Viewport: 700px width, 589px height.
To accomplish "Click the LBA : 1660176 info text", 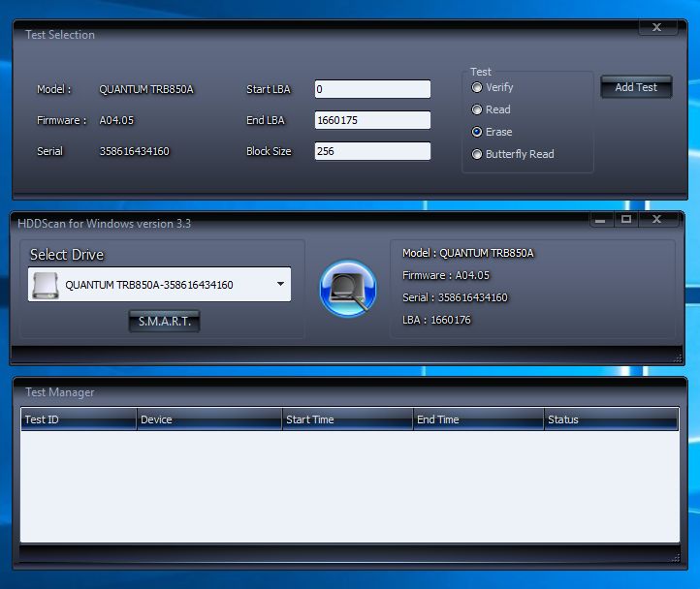I will click(436, 320).
